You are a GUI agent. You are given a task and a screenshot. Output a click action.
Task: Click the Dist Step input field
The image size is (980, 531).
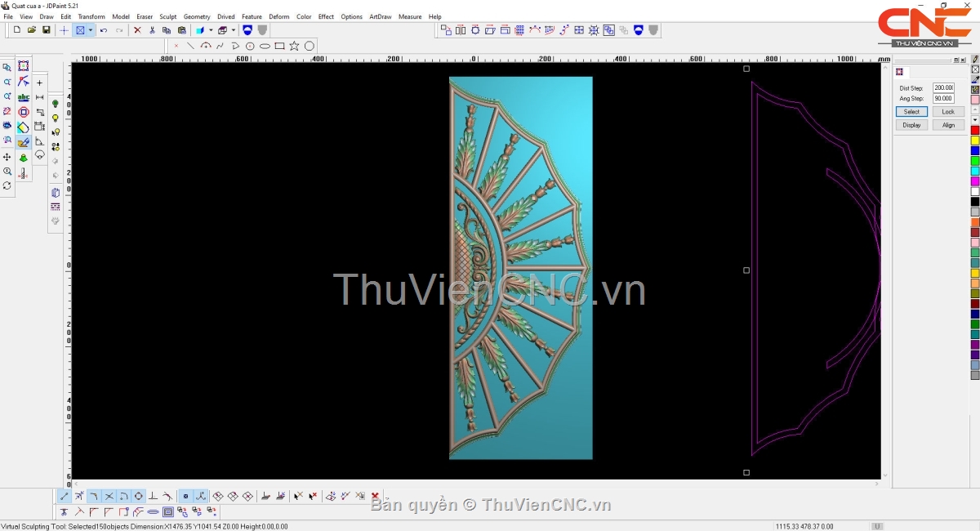(x=943, y=87)
